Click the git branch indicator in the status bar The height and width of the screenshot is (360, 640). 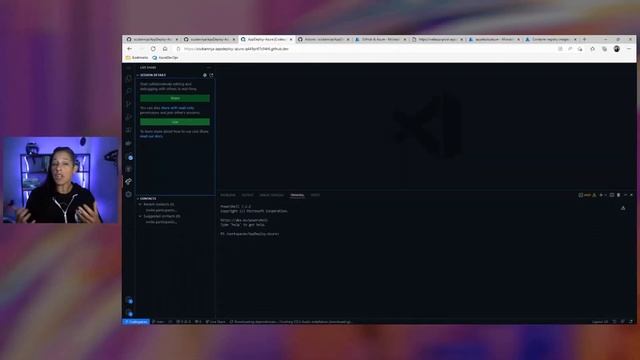(x=158, y=322)
